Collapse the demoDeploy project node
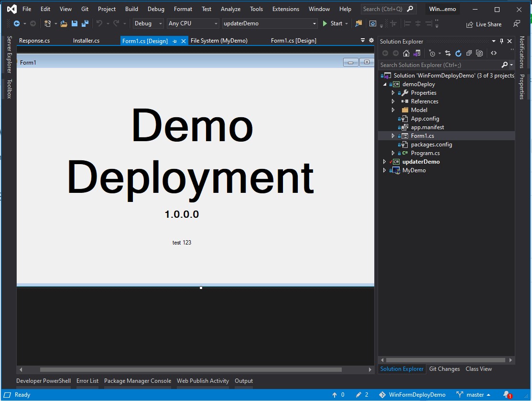 pyautogui.click(x=384, y=84)
